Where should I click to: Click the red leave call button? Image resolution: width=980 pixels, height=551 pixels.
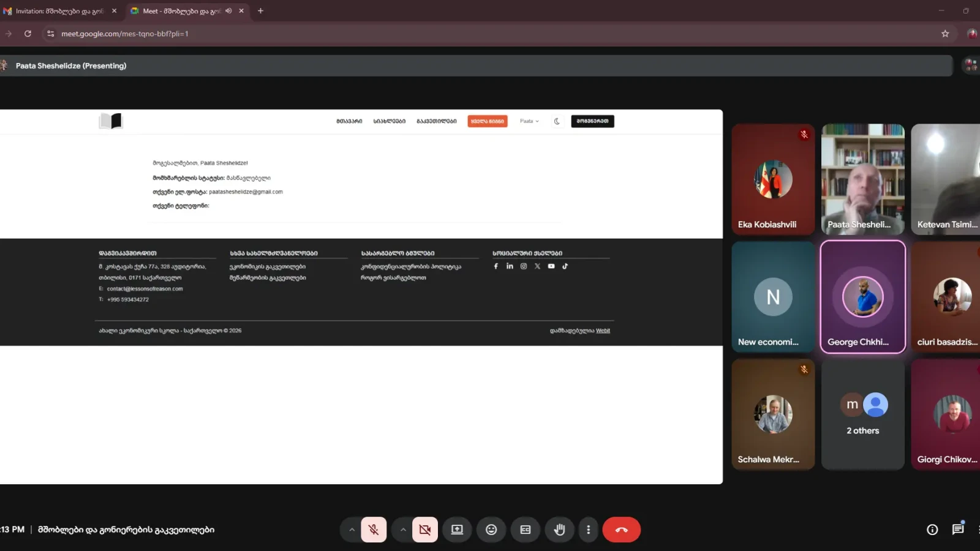coord(621,530)
